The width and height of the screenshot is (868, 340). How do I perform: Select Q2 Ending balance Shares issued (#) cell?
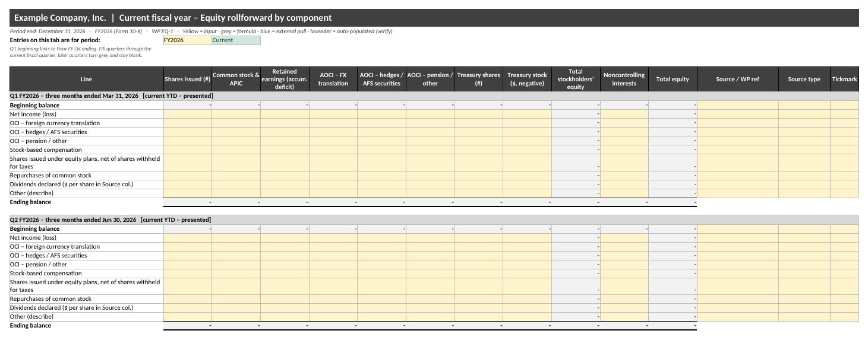(188, 325)
